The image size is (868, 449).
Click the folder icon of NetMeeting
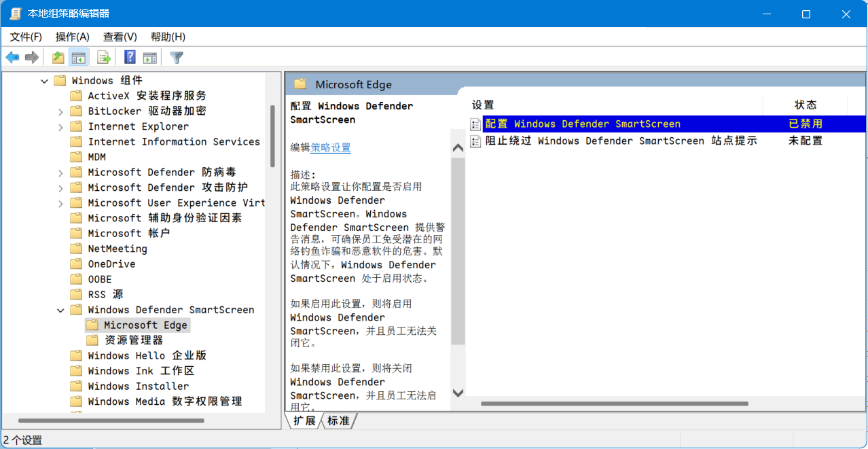76,249
